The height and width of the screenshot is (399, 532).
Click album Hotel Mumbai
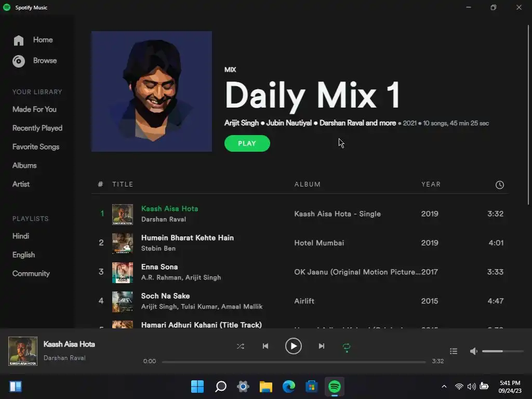point(319,243)
